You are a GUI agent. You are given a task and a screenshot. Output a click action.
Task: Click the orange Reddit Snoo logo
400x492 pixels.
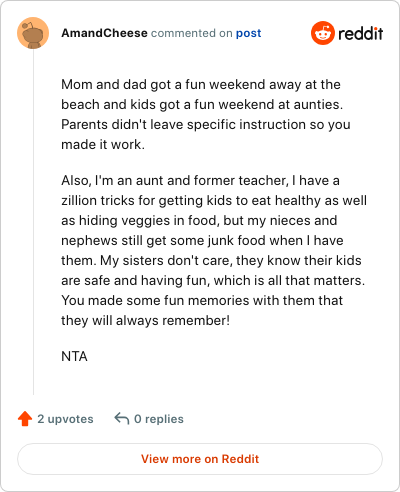pyautogui.click(x=322, y=33)
